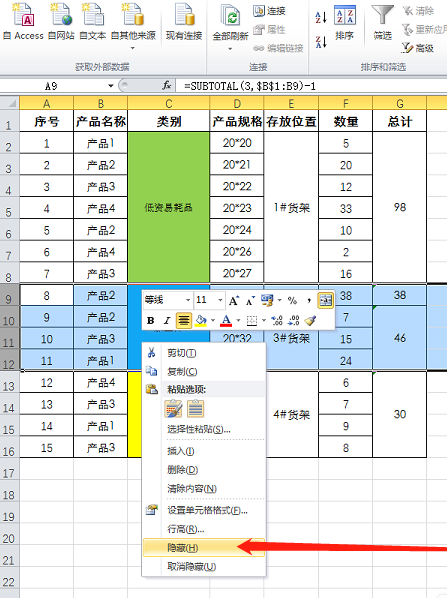Select cell showing total 98

click(400, 207)
